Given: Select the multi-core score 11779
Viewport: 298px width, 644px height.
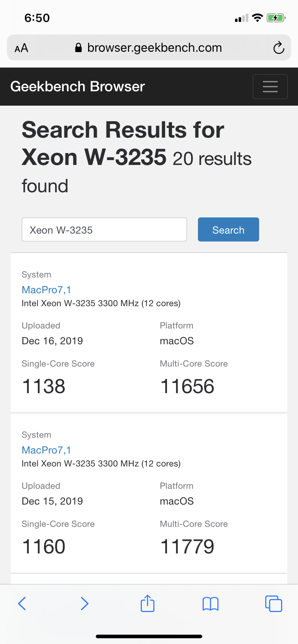Looking at the screenshot, I should click(x=187, y=547).
